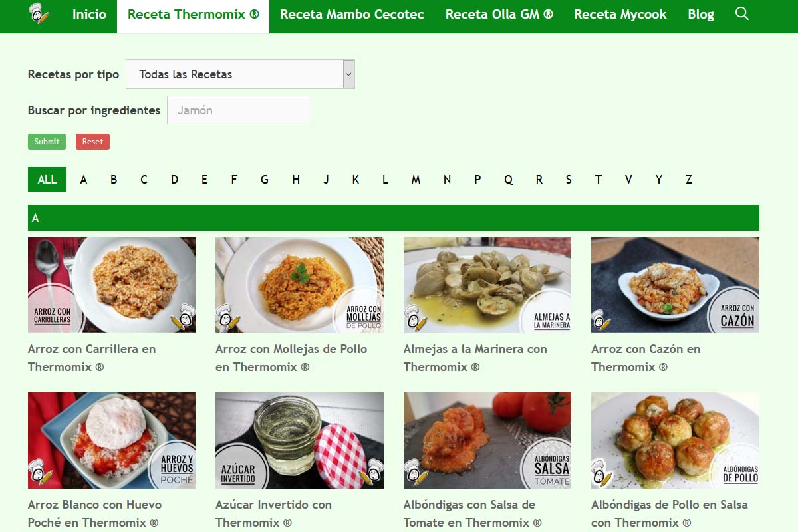
Task: Filter recipes by letter Z
Action: click(x=689, y=180)
